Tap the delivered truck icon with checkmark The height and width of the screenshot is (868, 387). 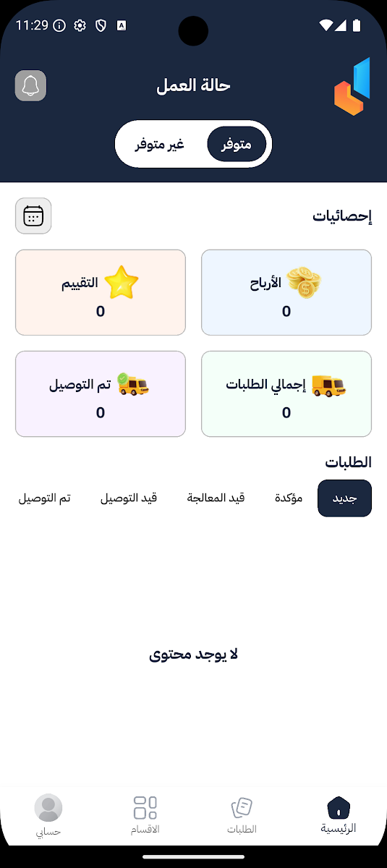[x=133, y=384]
